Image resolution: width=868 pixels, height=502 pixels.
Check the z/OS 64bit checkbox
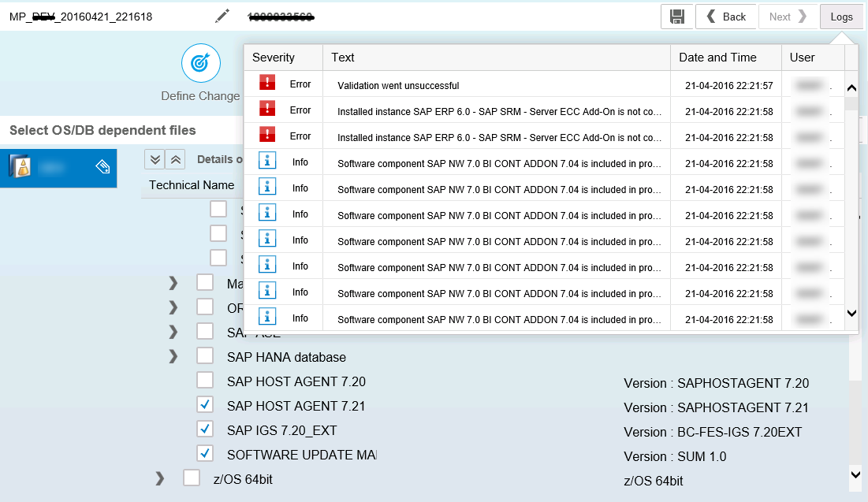pos(192,477)
